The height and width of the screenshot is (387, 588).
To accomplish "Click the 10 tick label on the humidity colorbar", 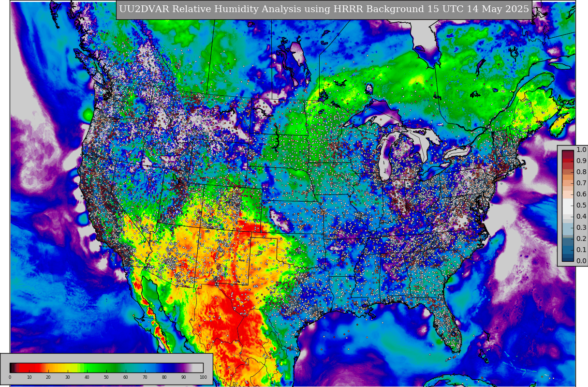I will point(29,377).
